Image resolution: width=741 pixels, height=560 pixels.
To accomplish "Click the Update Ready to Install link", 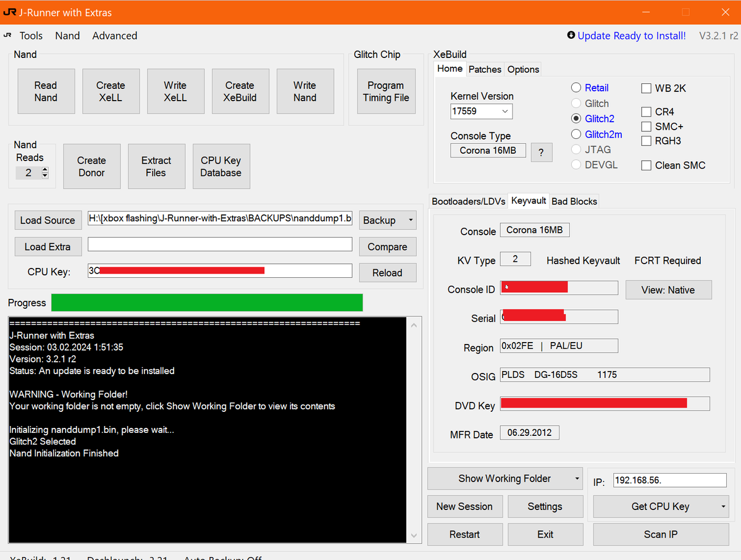I will (x=632, y=36).
